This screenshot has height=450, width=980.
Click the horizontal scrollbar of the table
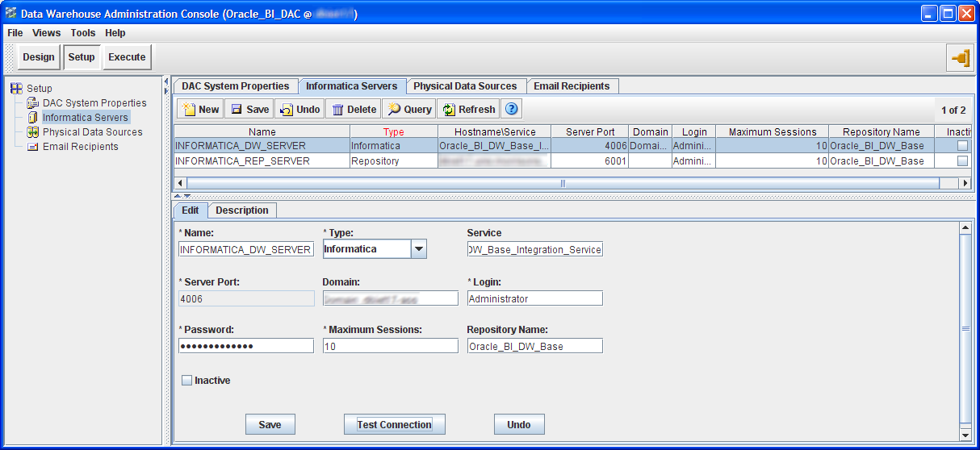point(562,183)
